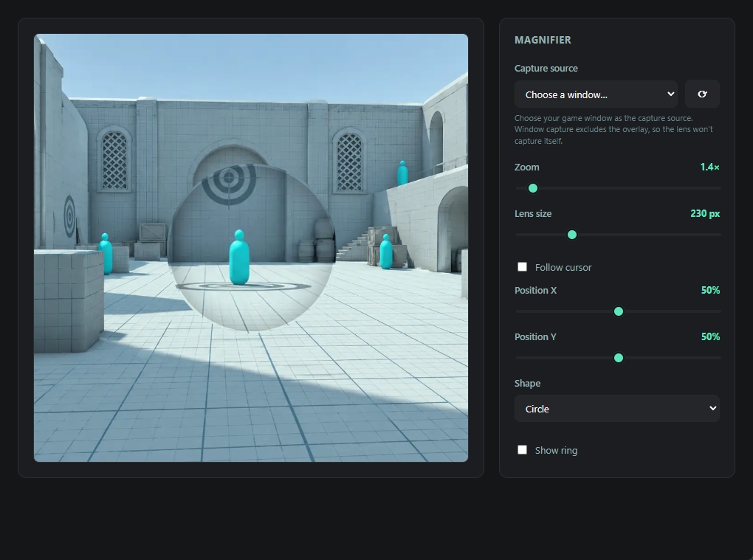Click the cyan dummy near the stairs
753x560 pixels.
click(x=385, y=252)
